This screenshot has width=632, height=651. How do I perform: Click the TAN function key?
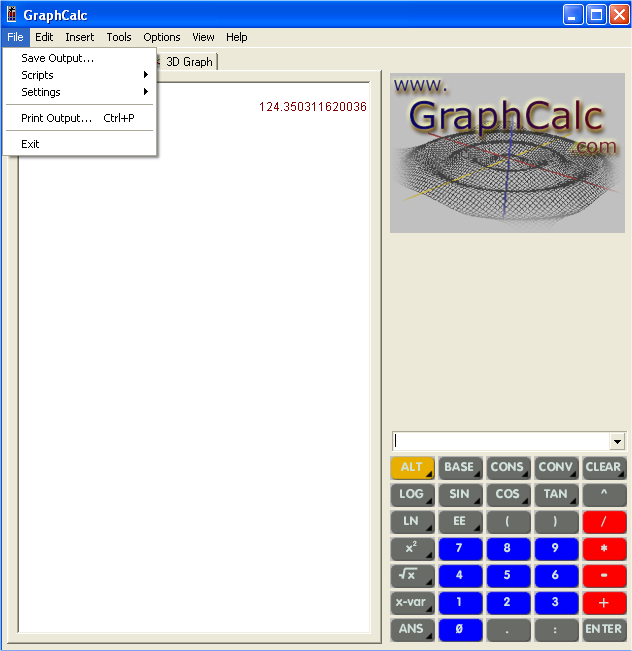tap(556, 495)
